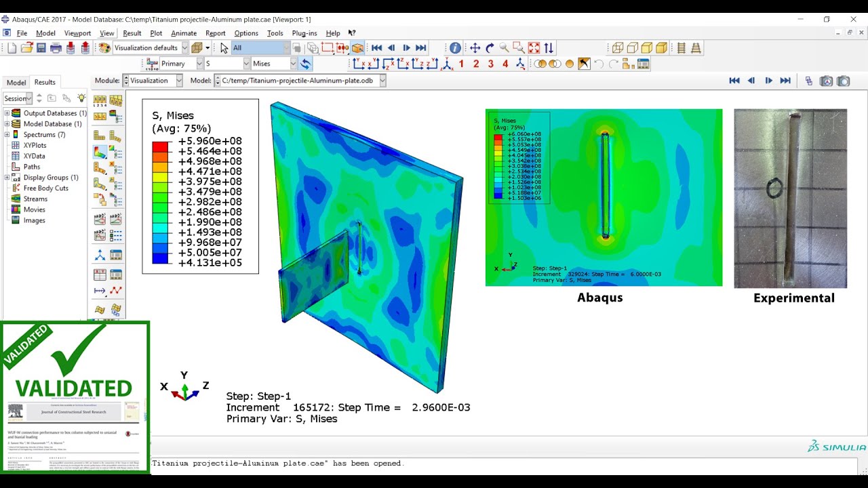Create a new model database icon

pos(12,47)
